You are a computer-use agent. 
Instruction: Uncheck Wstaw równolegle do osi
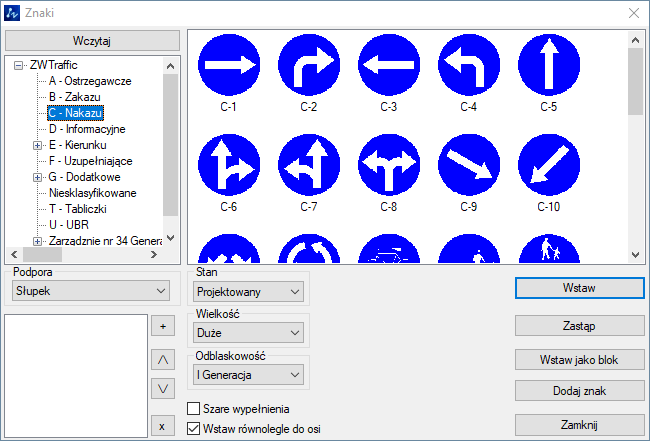195,428
